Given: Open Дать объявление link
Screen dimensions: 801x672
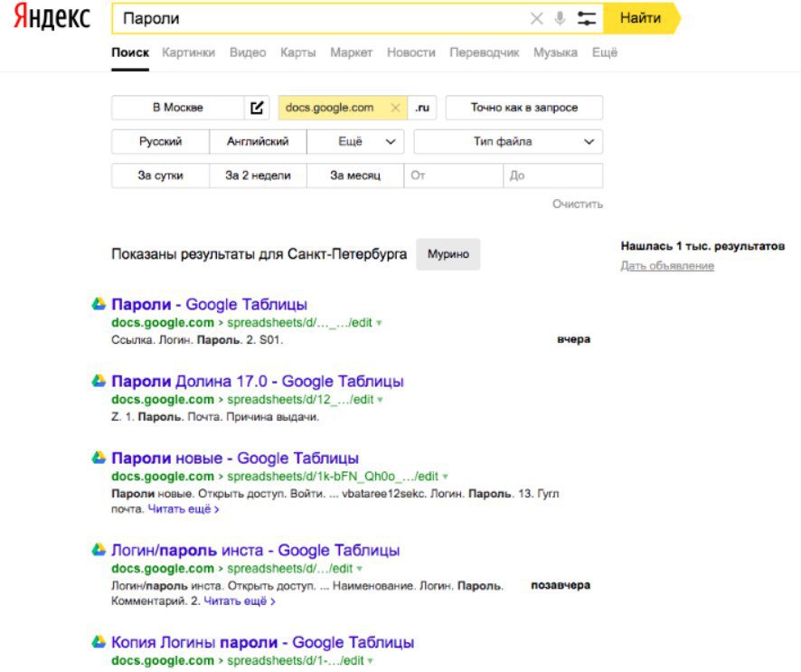Looking at the screenshot, I should [x=667, y=266].
